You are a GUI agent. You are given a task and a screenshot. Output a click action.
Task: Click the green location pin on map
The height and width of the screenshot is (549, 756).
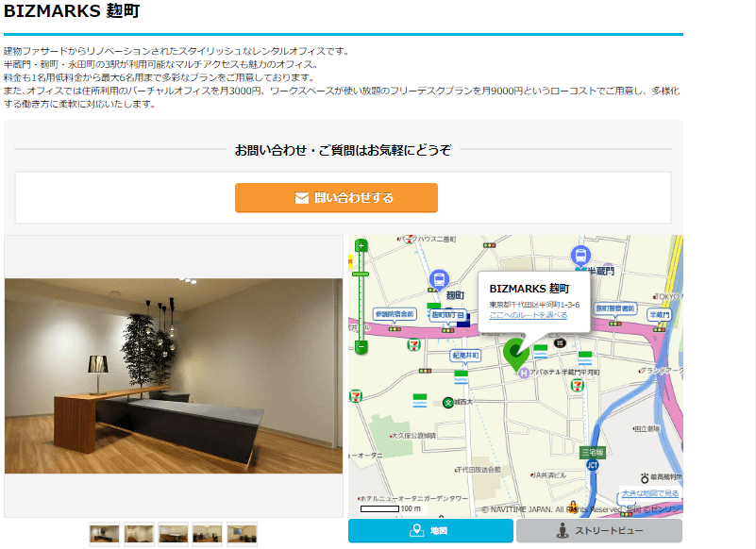pos(515,354)
